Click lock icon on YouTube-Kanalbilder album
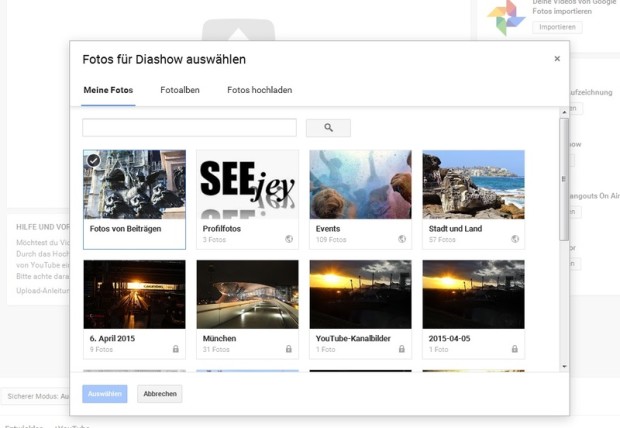The width and height of the screenshot is (620, 428). [x=402, y=349]
